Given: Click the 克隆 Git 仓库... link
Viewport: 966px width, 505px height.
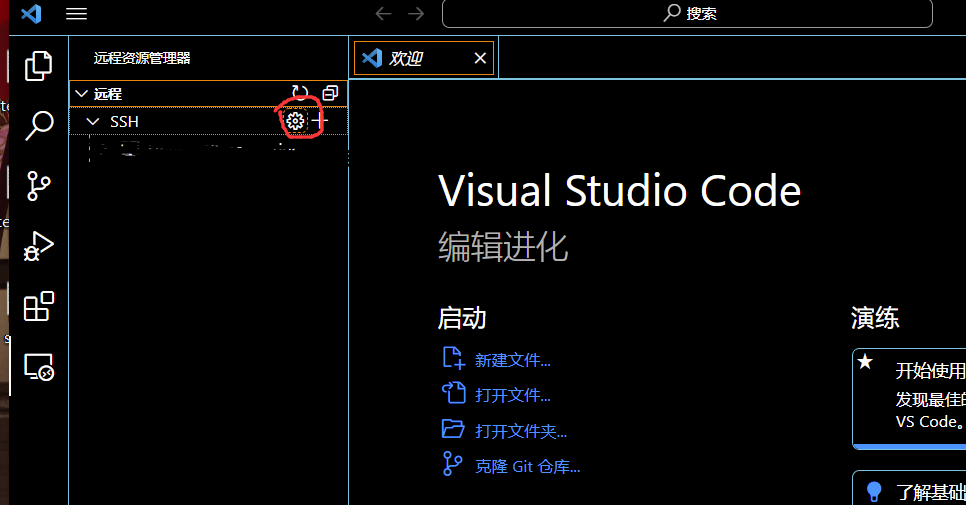Looking at the screenshot, I should pos(527,466).
